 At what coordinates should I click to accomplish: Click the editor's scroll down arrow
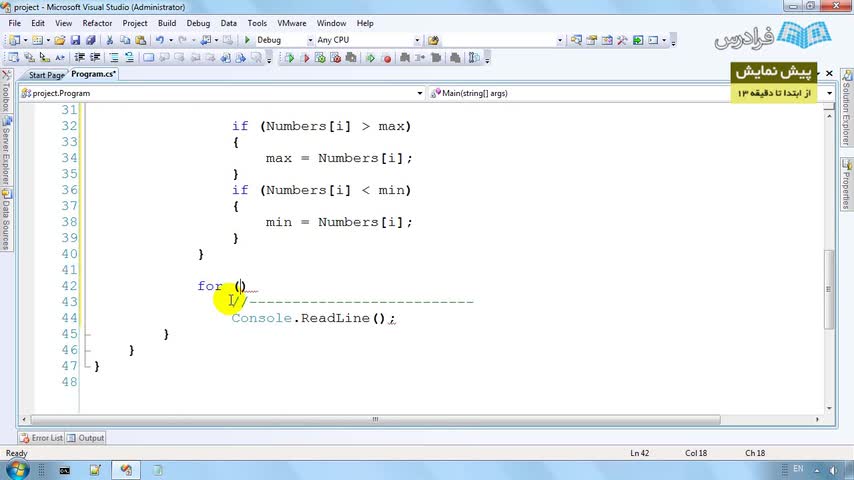[x=829, y=408]
